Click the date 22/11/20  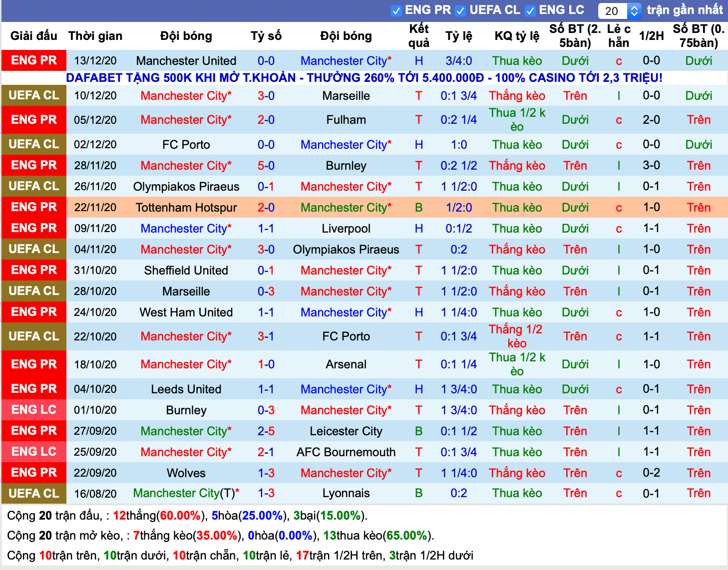(x=95, y=208)
